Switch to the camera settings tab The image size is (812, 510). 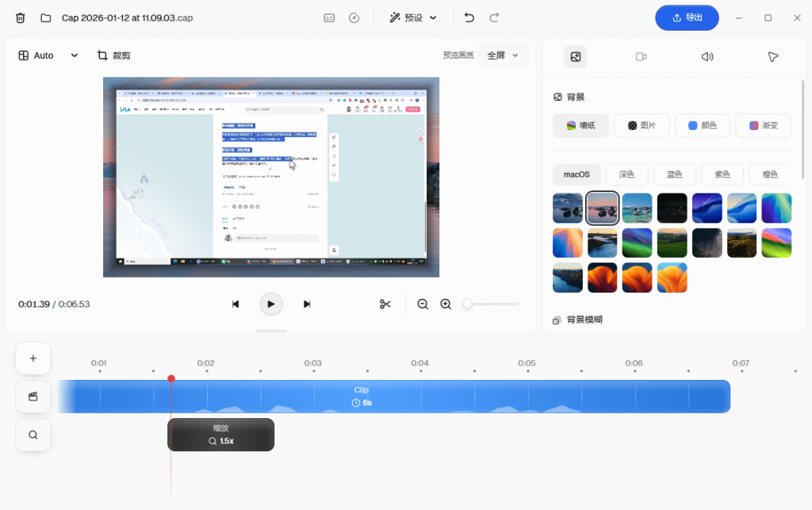point(642,56)
